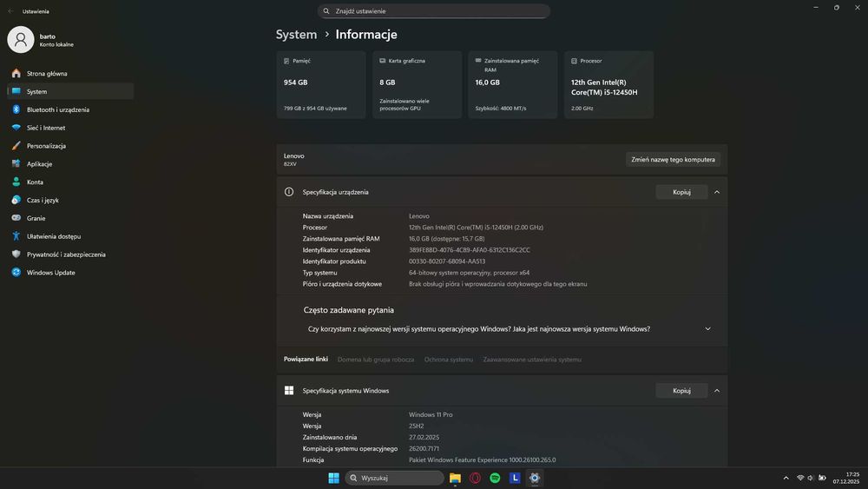The height and width of the screenshot is (489, 868).
Task: Open the Zainstalowana pamięć RAM card
Action: (513, 85)
